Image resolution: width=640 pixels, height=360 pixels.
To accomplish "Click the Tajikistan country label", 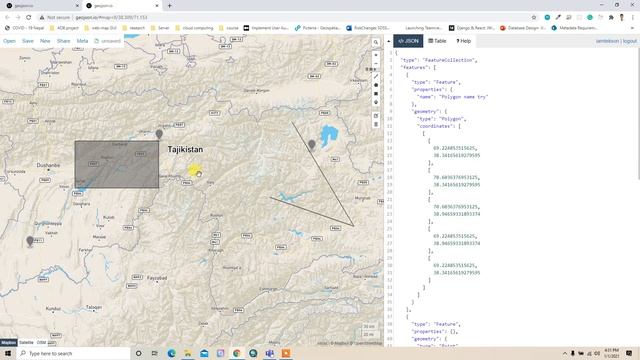I will click(185, 149).
